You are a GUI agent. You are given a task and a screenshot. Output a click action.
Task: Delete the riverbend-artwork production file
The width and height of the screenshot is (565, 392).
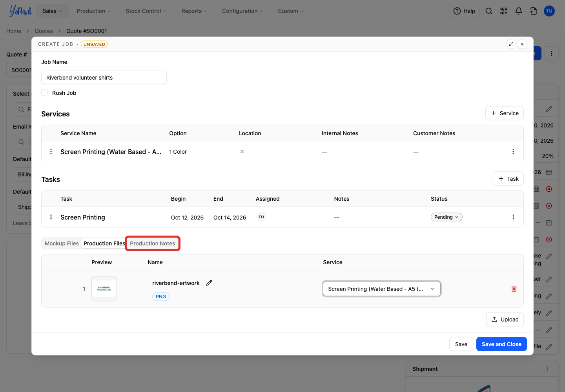[514, 289]
